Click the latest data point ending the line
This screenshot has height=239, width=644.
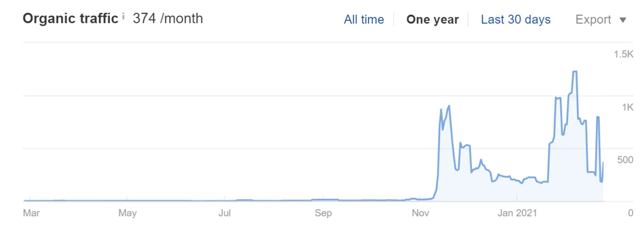pyautogui.click(x=603, y=163)
